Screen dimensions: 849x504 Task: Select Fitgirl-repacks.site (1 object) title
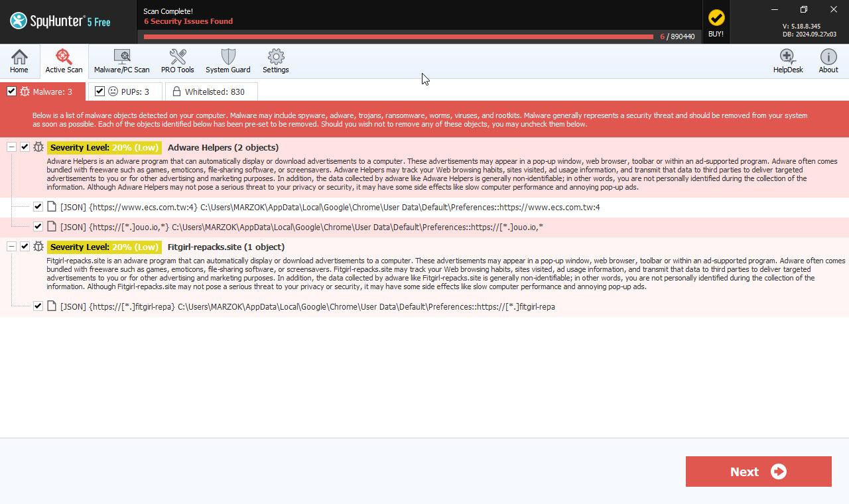pyautogui.click(x=226, y=247)
